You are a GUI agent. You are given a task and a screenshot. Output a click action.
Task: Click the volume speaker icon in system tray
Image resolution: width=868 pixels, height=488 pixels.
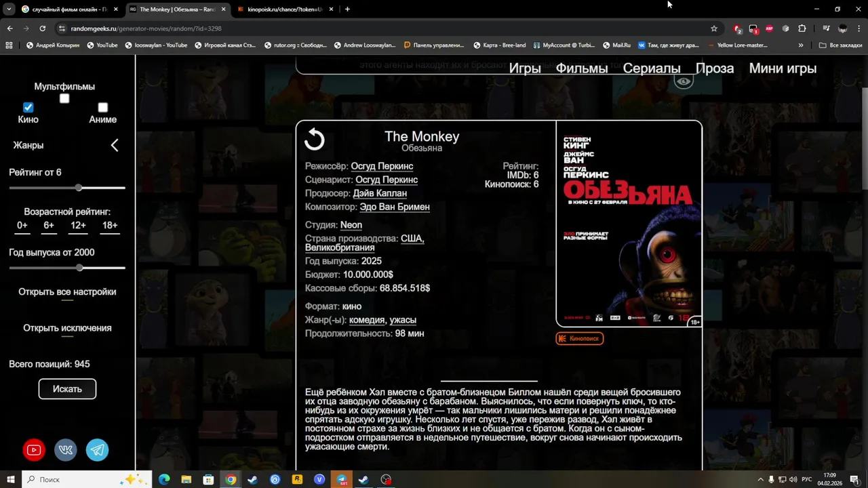click(793, 479)
